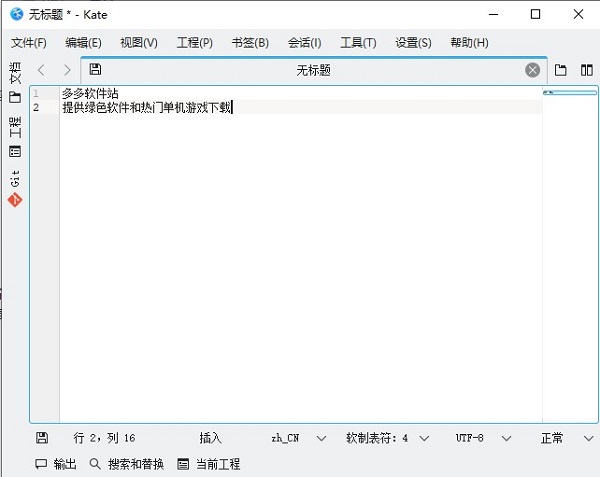Select the 无标题 document tab
Viewport: 600px width, 477px height.
click(313, 70)
